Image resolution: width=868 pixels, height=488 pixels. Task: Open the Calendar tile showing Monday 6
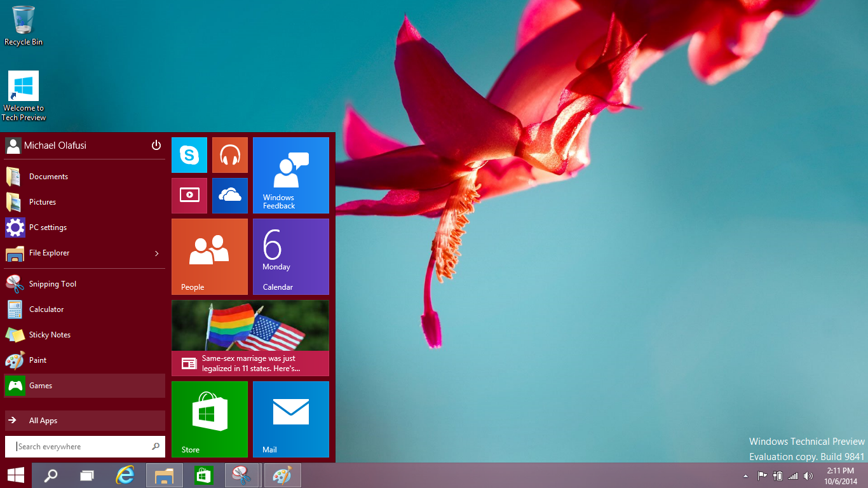pos(290,256)
